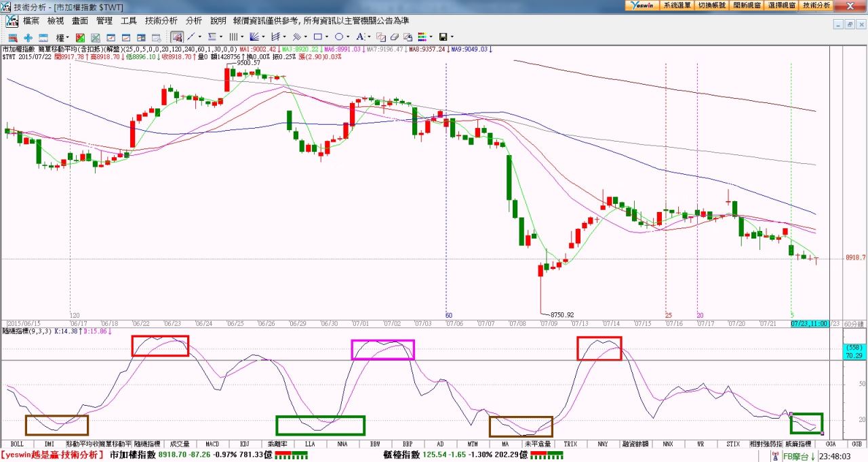
Task: Toggle the highlighted chart drawing mode button
Action: (177, 37)
